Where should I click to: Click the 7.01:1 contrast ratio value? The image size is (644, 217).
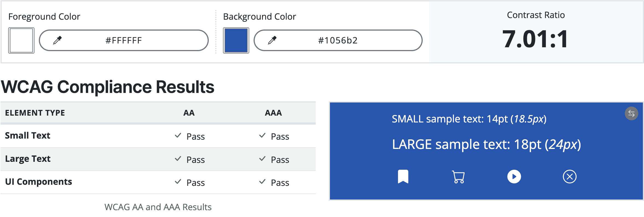536,39
